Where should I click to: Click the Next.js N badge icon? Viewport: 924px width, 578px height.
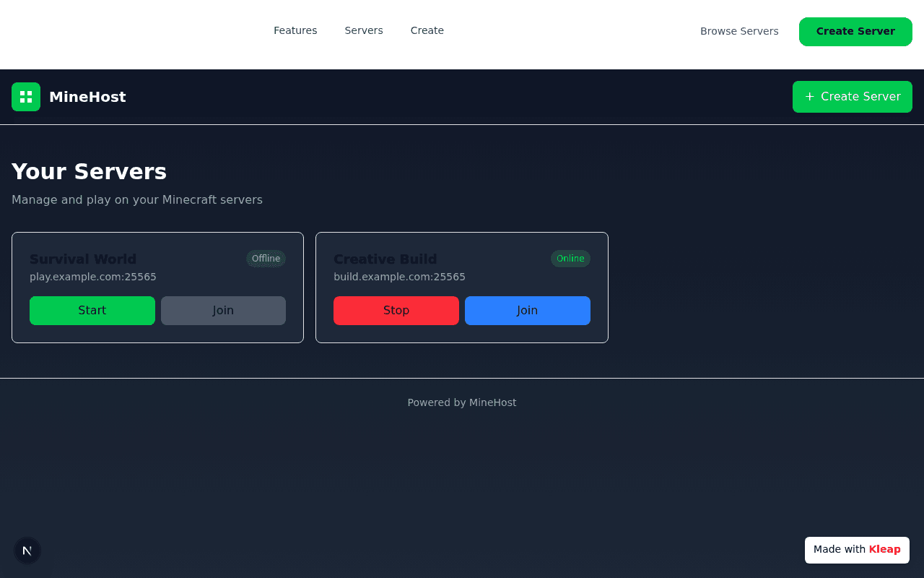[27, 551]
